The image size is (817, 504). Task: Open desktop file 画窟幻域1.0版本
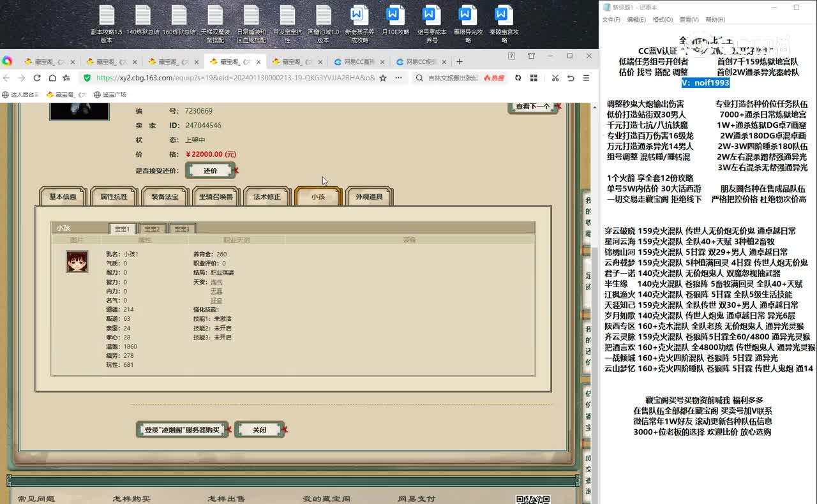324,24
